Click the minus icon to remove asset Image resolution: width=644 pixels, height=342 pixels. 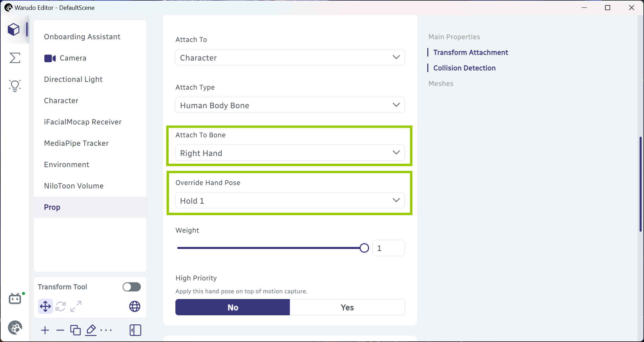point(60,330)
